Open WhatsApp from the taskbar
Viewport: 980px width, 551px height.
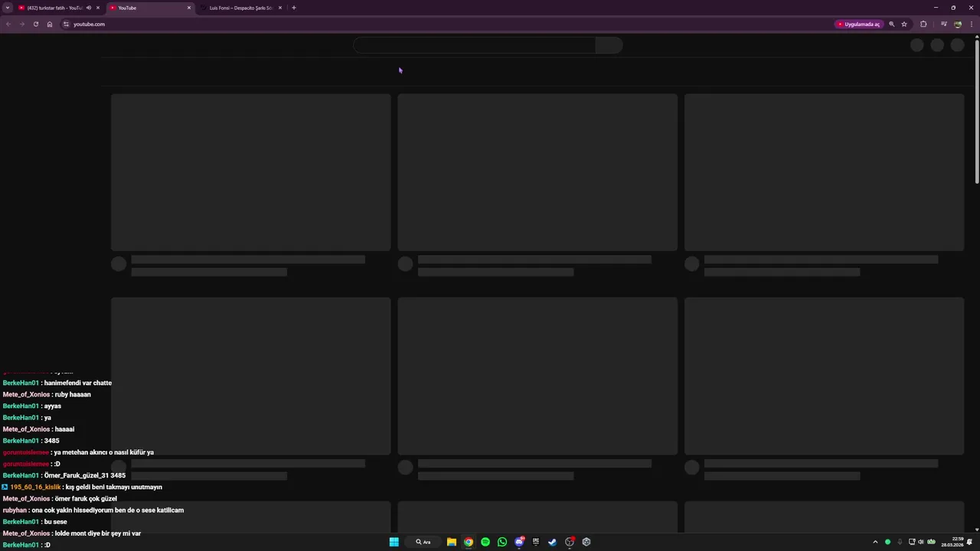click(502, 542)
